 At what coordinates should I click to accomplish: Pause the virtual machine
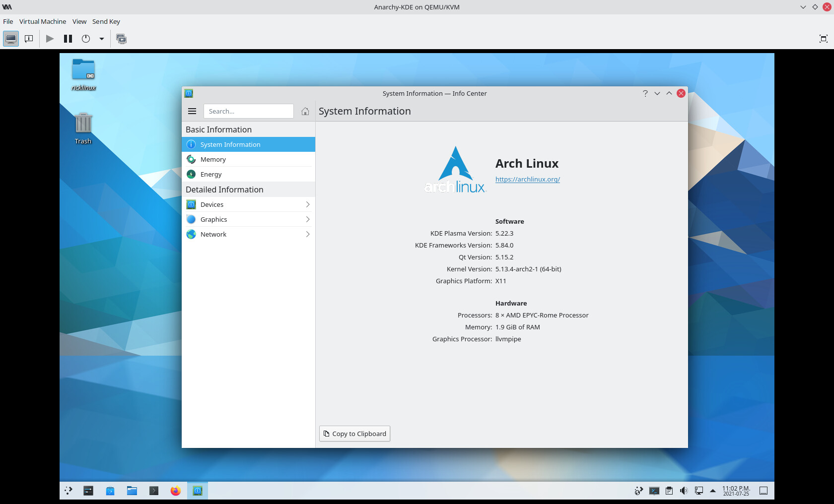pos(68,39)
